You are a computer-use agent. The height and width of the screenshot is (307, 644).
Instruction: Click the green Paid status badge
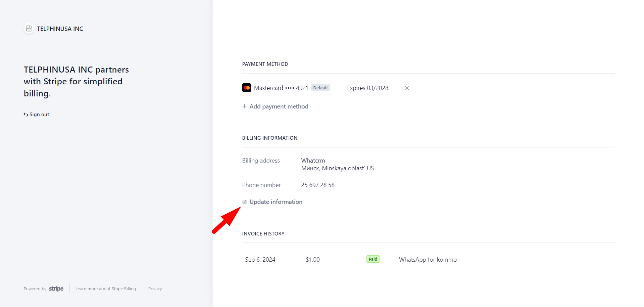[373, 259]
